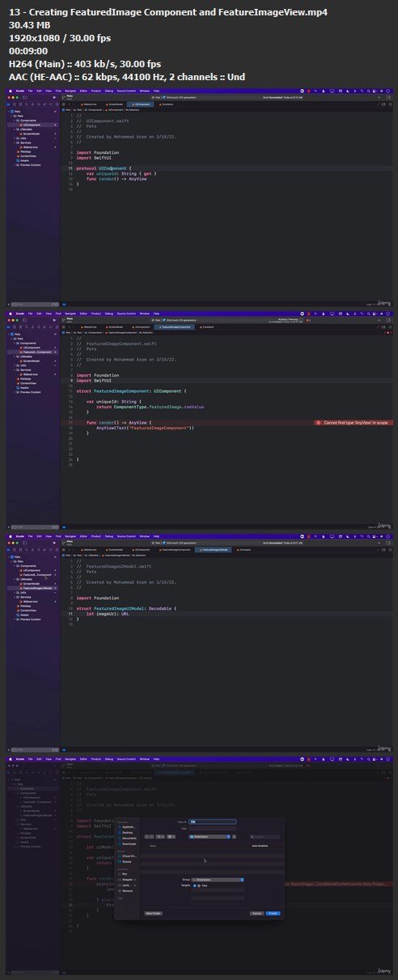Select Downloads in the save dialog sidebar

(129, 844)
